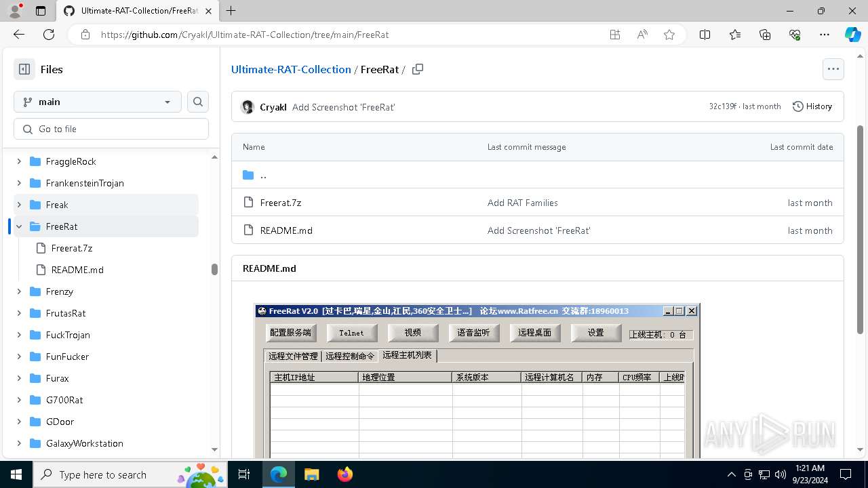Image resolution: width=868 pixels, height=488 pixels.
Task: Open the file search magnifier button
Action: click(x=198, y=102)
